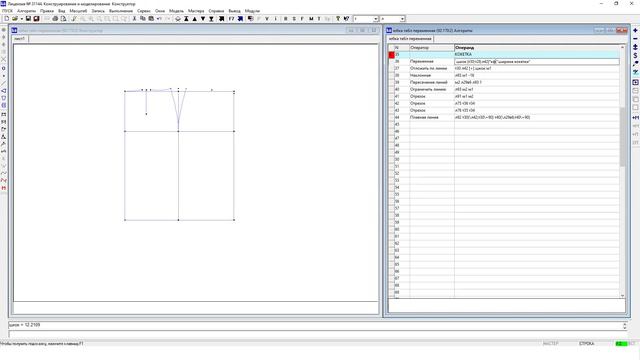
Task: Click the F7 toolbar button
Action: 231,19
